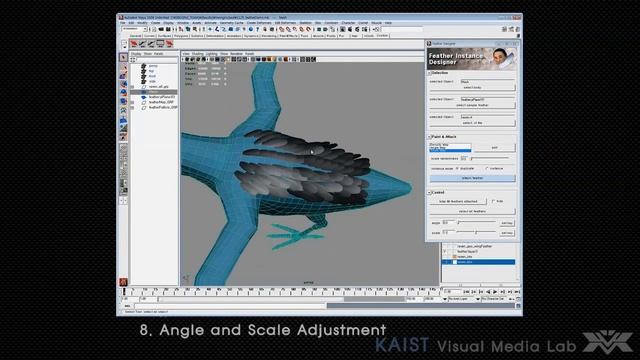Pick the Scale tool in toolbox
Viewport: 640px width, 360px height.
coord(123,101)
